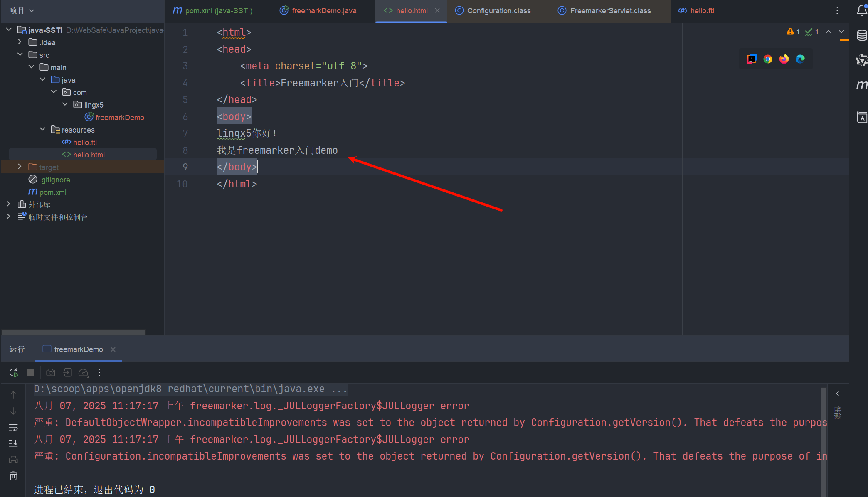Open the Database tool window icon

click(862, 35)
